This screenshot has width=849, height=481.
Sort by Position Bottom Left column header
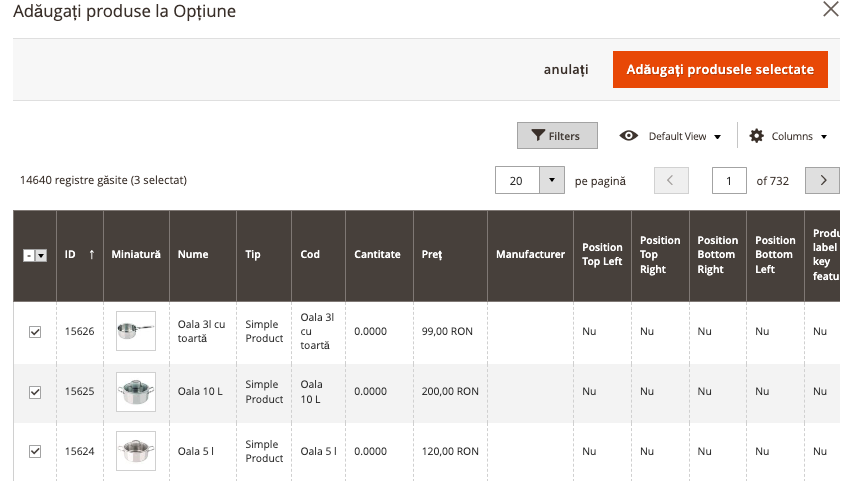point(775,255)
